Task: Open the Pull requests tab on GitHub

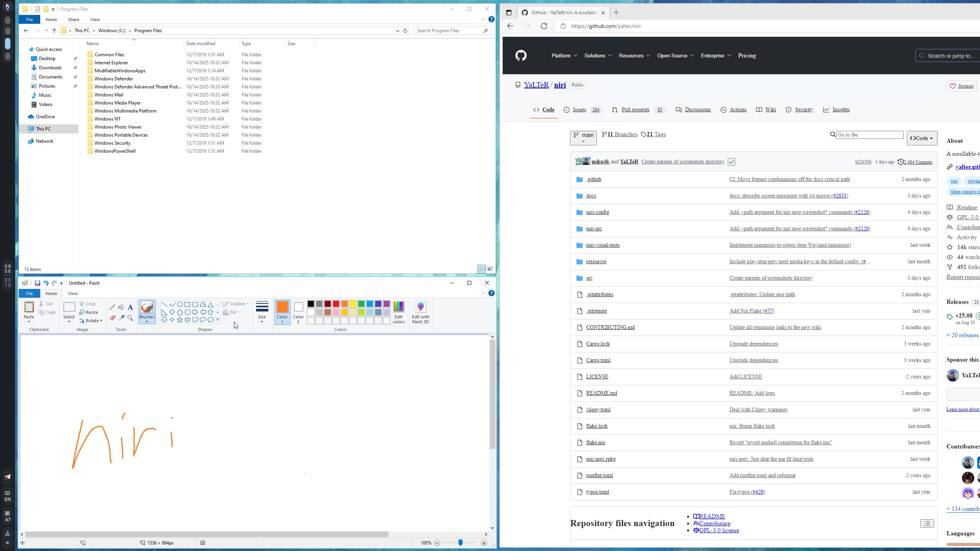Action: click(634, 110)
